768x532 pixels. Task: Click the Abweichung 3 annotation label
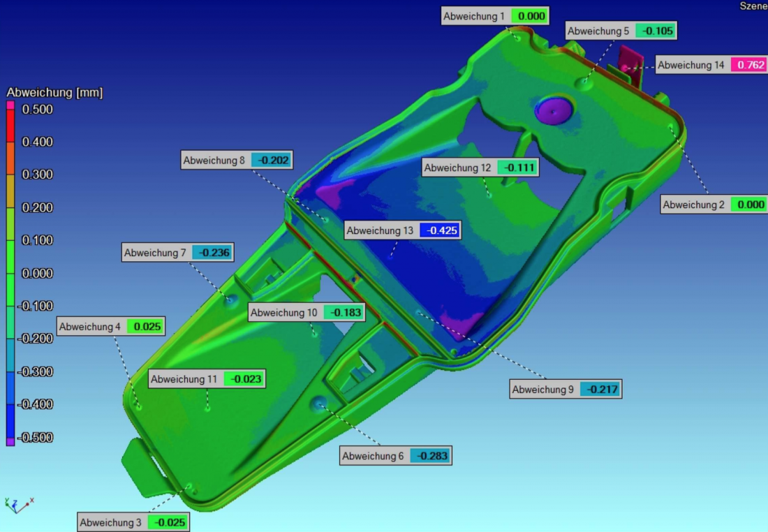pos(133,522)
